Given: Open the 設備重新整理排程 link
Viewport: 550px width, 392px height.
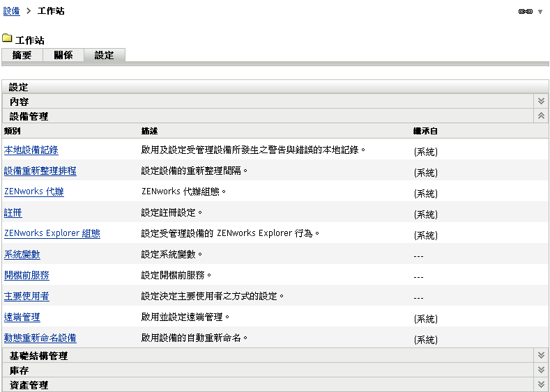Looking at the screenshot, I should 40,171.
